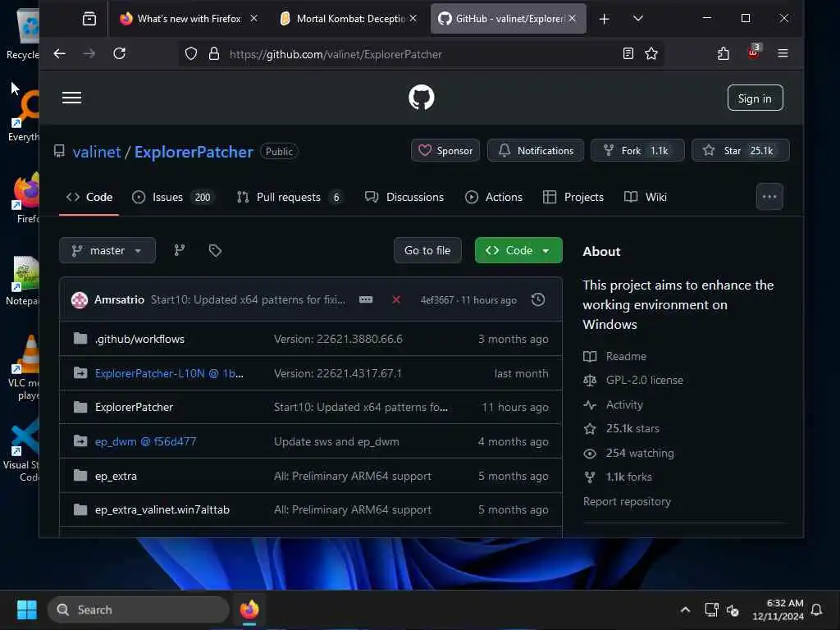The image size is (840, 630).
Task: Open the Pull requests tab
Action: click(x=290, y=197)
